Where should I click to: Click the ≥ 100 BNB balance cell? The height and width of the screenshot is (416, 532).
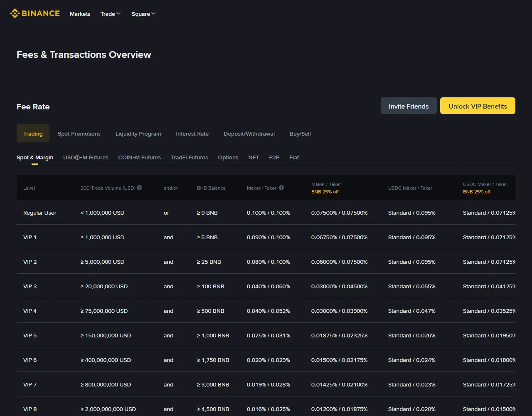211,286
